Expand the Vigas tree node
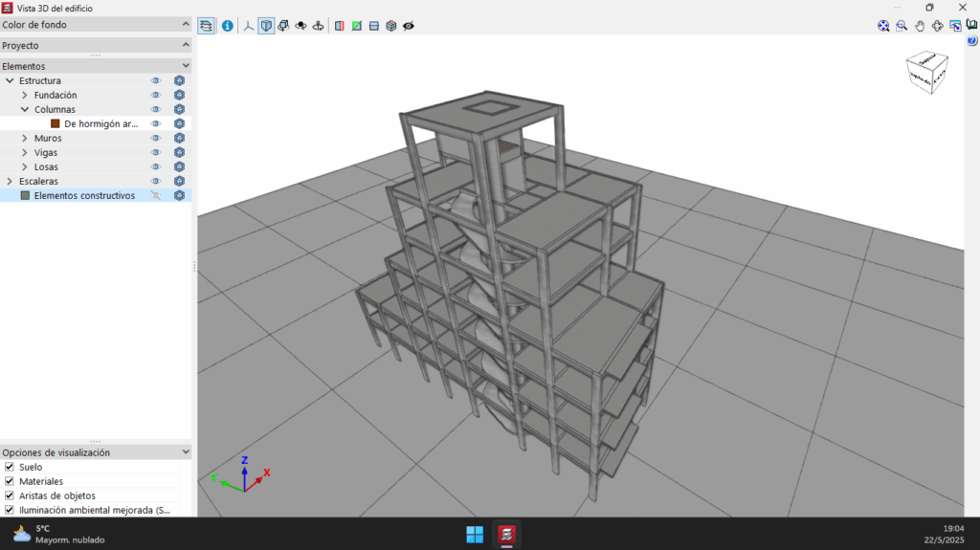The width and height of the screenshot is (980, 550). [24, 152]
